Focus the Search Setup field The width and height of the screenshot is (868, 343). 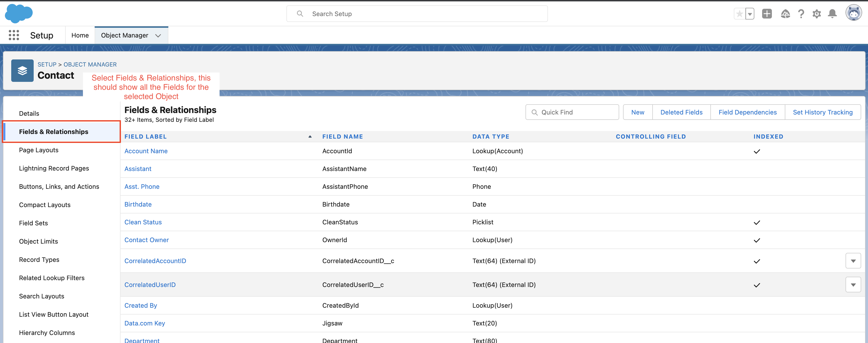pyautogui.click(x=417, y=14)
